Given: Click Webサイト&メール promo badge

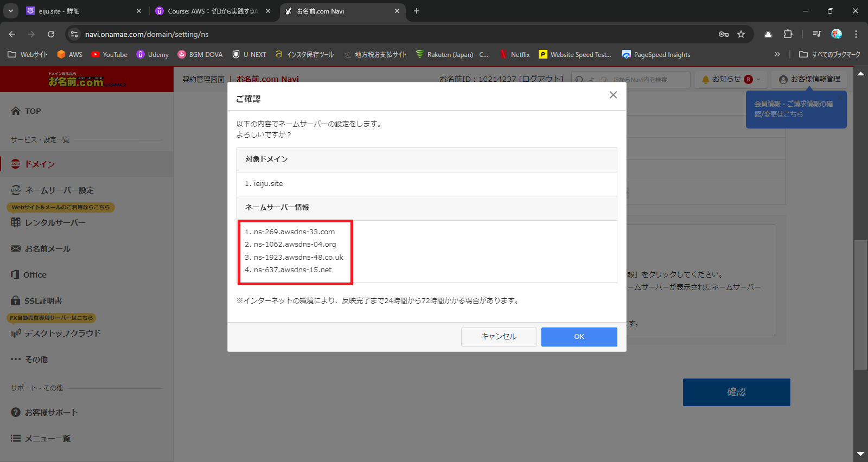Looking at the screenshot, I should 60,207.
